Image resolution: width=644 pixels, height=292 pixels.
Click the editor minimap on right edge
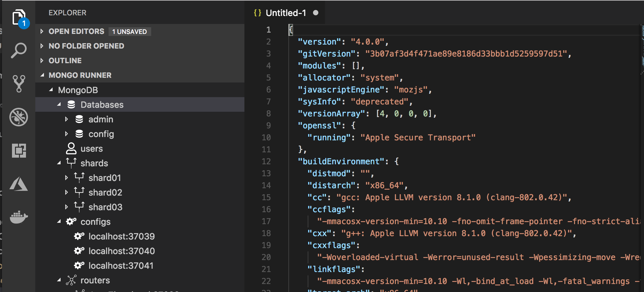pos(642,50)
